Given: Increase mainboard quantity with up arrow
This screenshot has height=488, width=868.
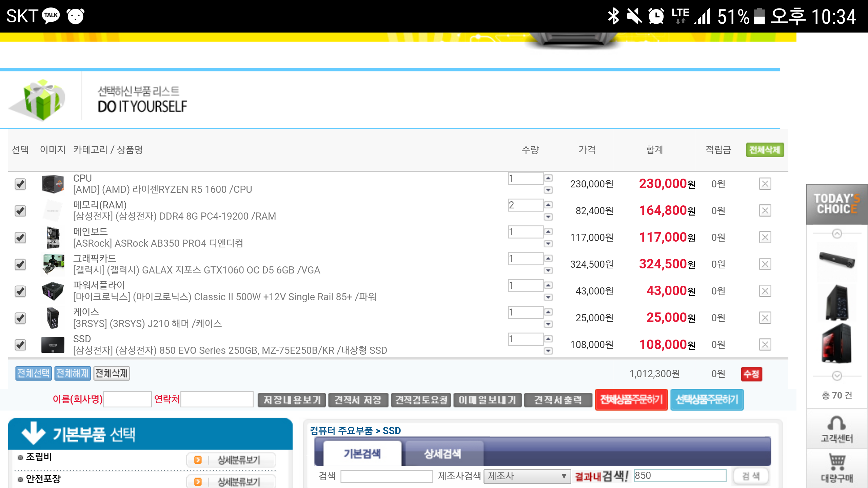Looking at the screenshot, I should pyautogui.click(x=548, y=231).
